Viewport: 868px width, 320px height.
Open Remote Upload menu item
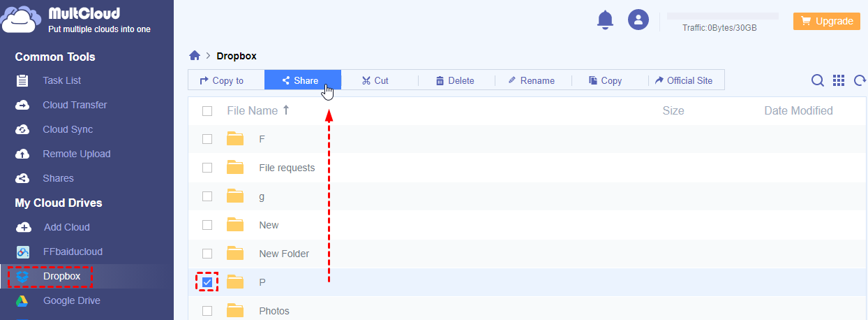pyautogui.click(x=76, y=154)
